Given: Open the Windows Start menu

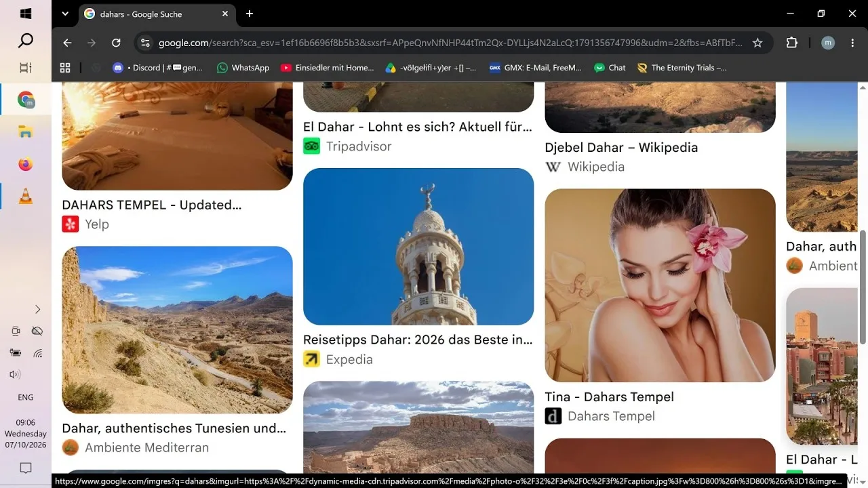Looking at the screenshot, I should pyautogui.click(x=26, y=14).
